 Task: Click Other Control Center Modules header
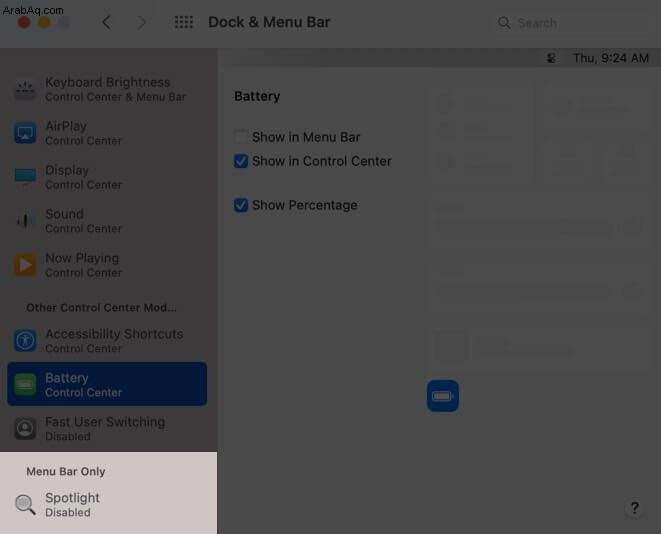coord(101,308)
